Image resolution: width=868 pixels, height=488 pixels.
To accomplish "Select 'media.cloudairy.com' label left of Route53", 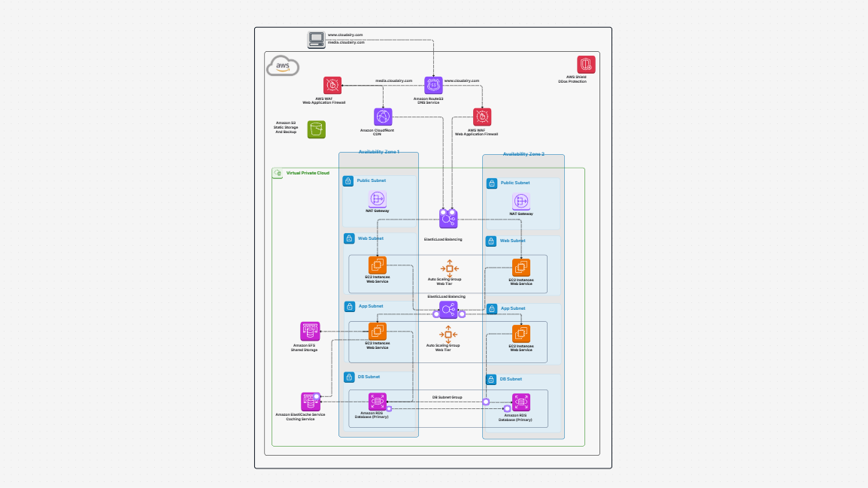I will 393,80.
